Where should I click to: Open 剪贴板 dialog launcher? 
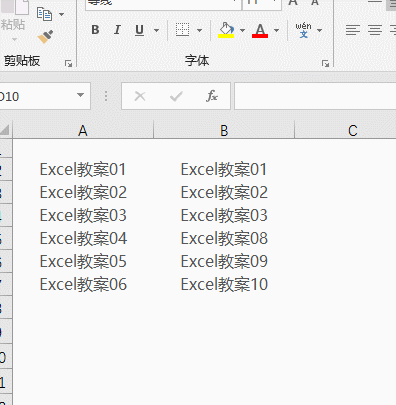[x=68, y=63]
